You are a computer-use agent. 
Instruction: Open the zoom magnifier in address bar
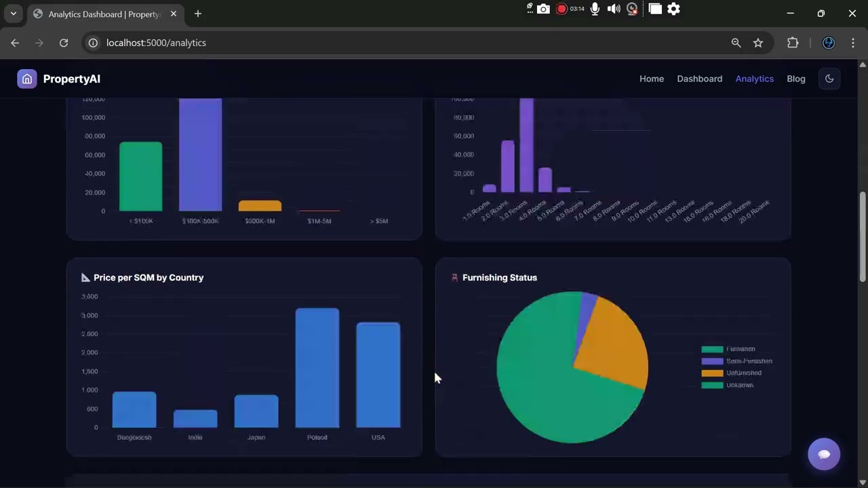tap(736, 43)
